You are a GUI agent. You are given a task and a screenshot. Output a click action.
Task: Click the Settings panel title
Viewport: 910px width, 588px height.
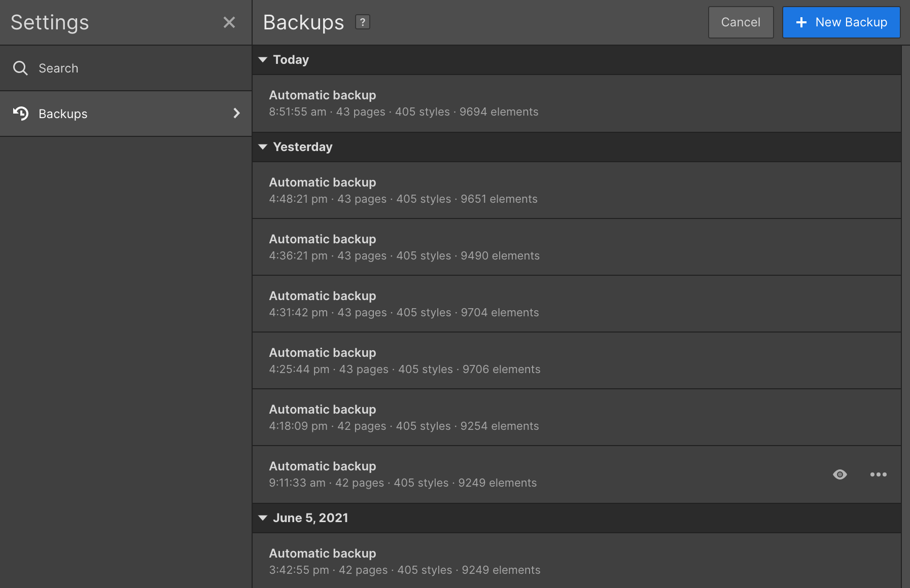[50, 22]
